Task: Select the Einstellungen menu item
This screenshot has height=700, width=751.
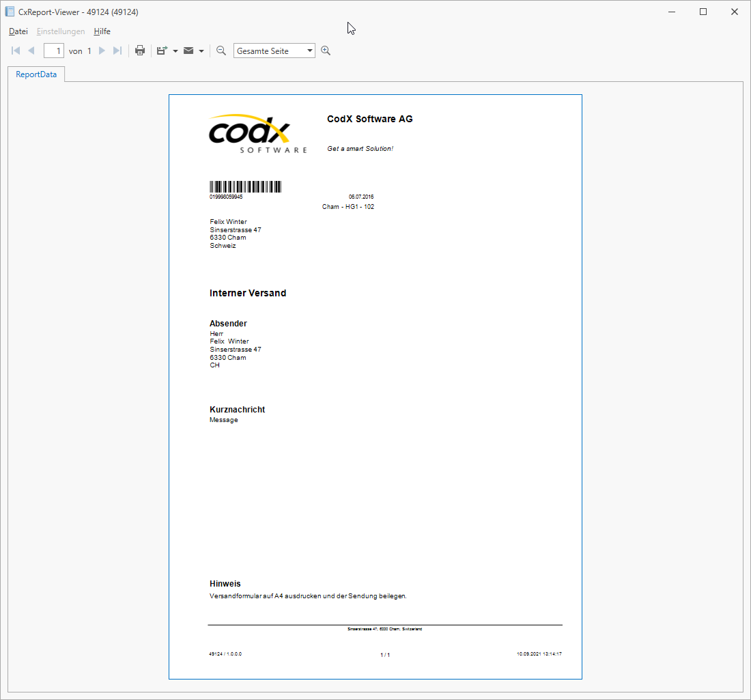Action: click(61, 31)
